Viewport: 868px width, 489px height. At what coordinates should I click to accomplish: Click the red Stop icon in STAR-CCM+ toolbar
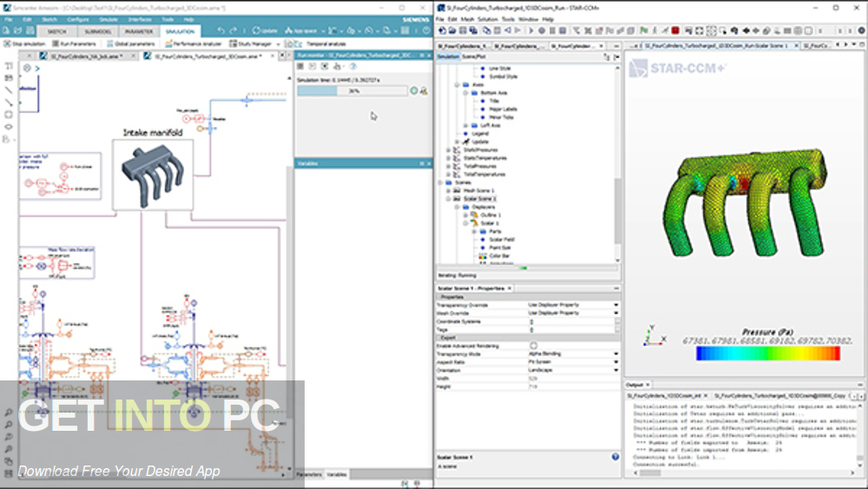(674, 31)
